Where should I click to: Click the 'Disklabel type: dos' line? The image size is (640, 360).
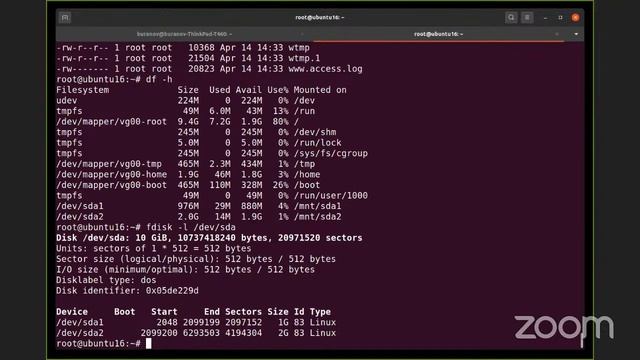(x=106, y=280)
